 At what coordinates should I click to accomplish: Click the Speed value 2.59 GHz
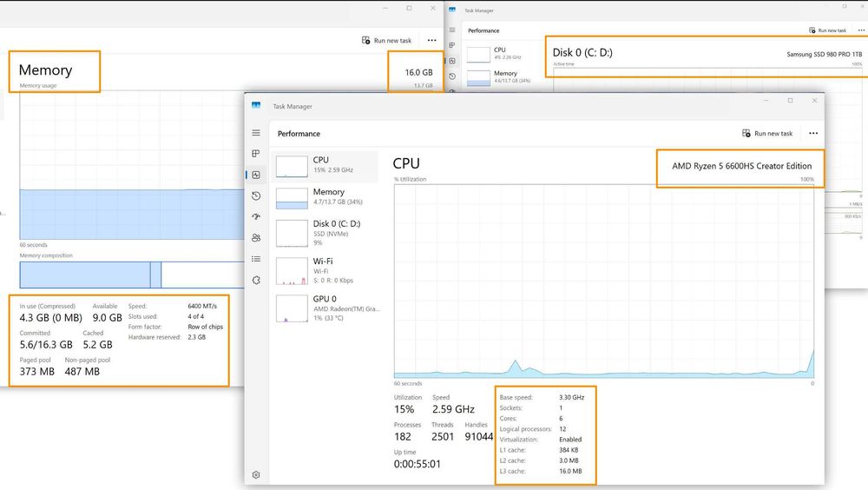point(453,409)
